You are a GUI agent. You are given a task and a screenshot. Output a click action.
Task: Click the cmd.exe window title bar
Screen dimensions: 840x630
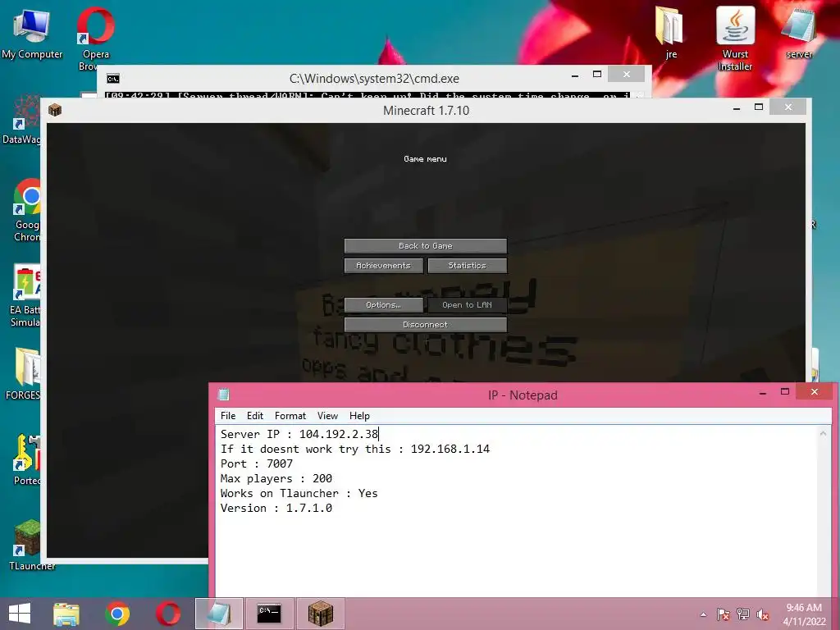[374, 79]
